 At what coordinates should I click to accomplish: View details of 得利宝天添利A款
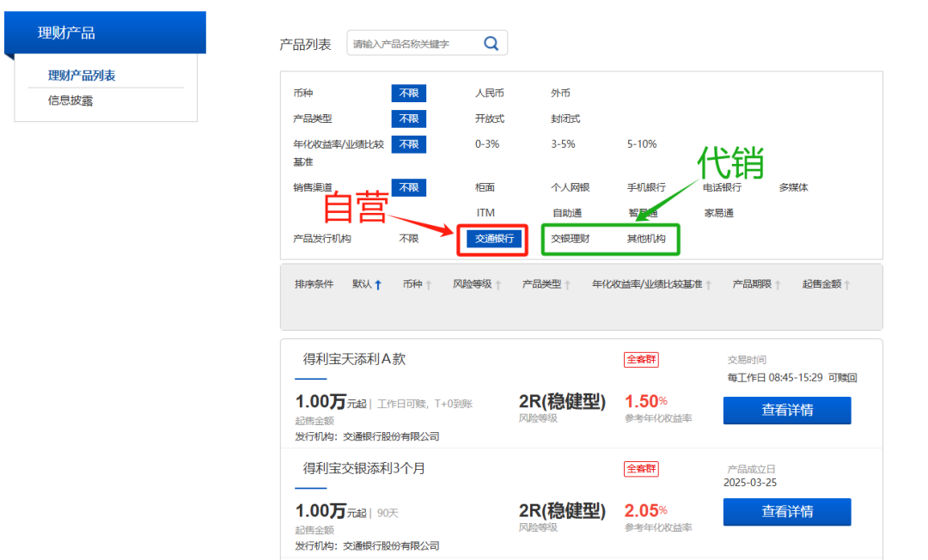(787, 411)
